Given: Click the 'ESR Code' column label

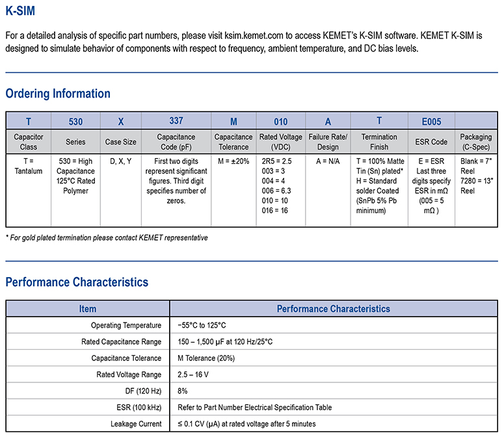Looking at the screenshot, I should pyautogui.click(x=431, y=142).
